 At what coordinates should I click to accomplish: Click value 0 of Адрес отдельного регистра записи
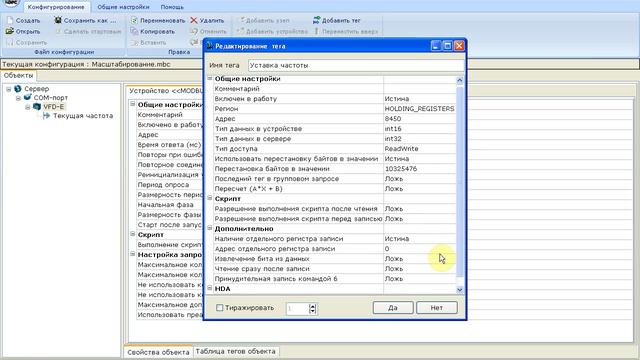click(387, 249)
